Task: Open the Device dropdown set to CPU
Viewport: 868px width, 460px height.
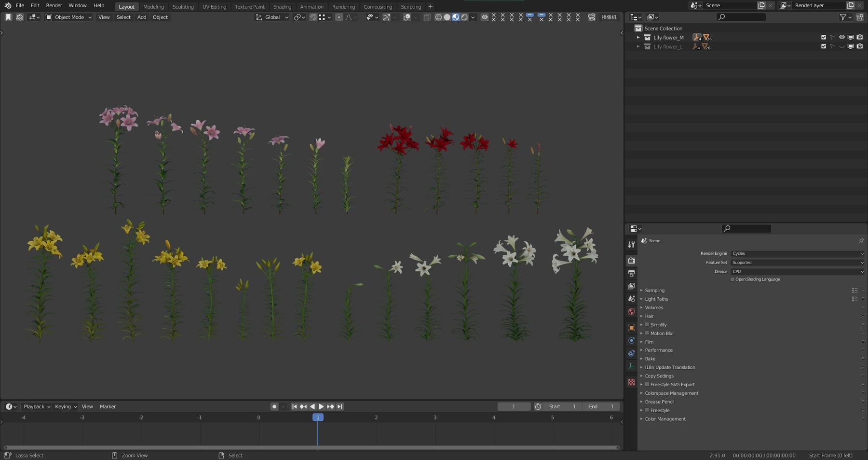Action: pyautogui.click(x=797, y=271)
